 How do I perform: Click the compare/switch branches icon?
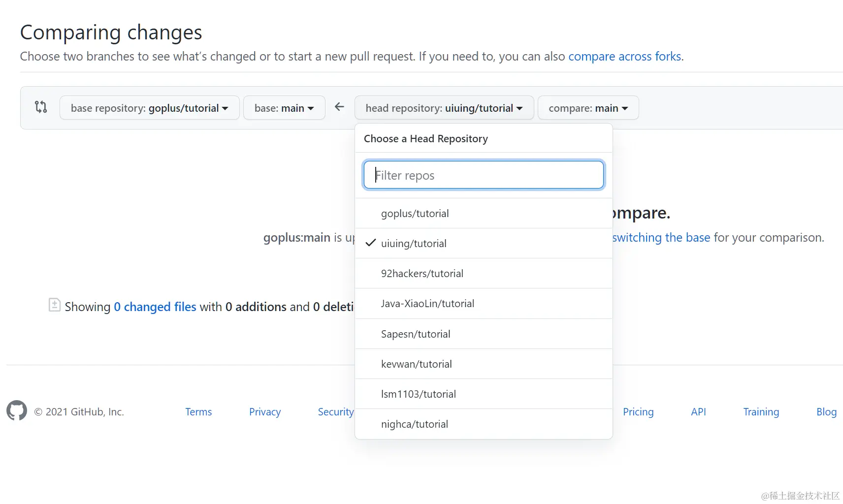[41, 107]
